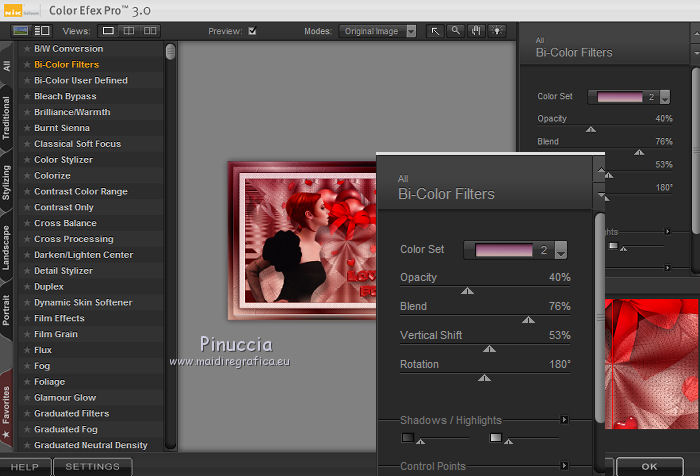Open Color Set dropdown arrow in enlarged panel

561,250
